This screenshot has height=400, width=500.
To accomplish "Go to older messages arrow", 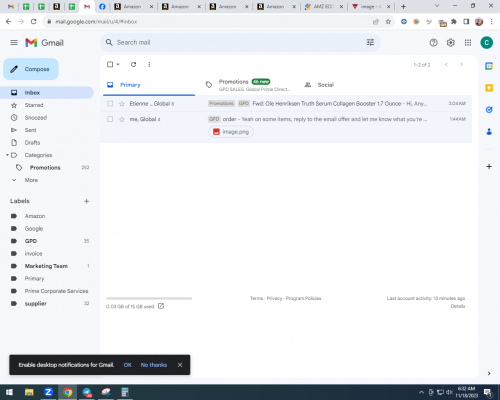I will pyautogui.click(x=462, y=64).
